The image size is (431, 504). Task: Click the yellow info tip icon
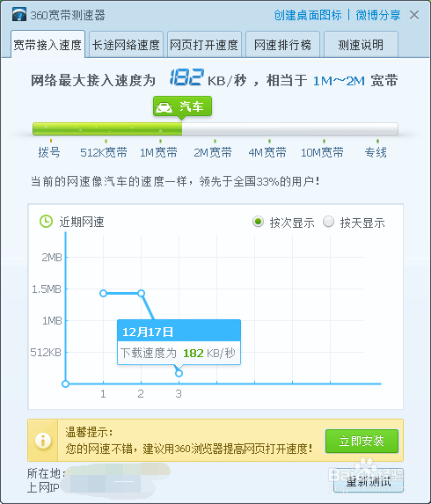(x=43, y=441)
